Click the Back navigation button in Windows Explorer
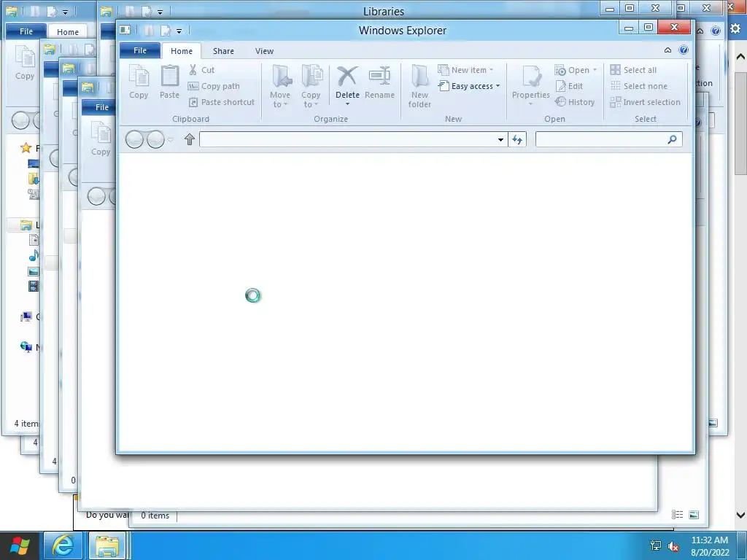 (134, 139)
